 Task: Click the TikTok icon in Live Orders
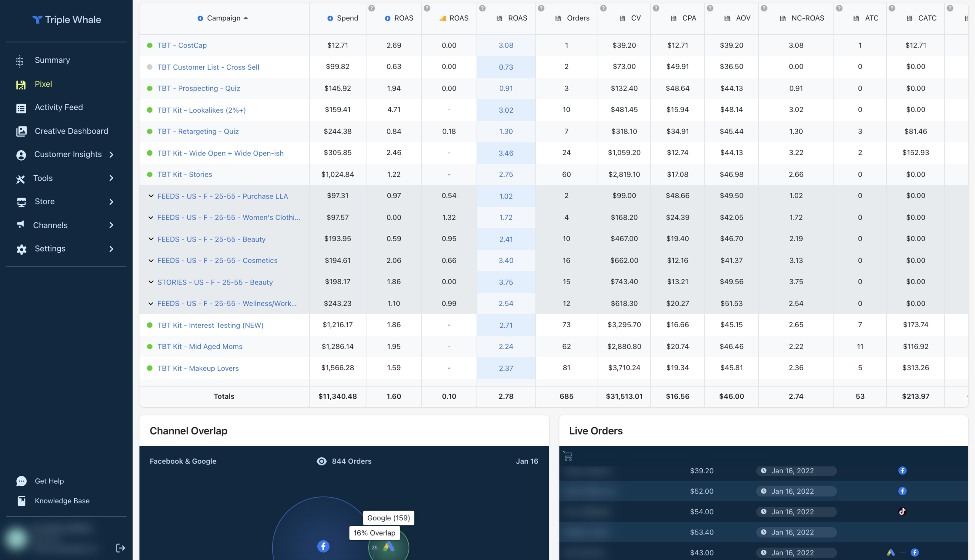click(x=903, y=512)
